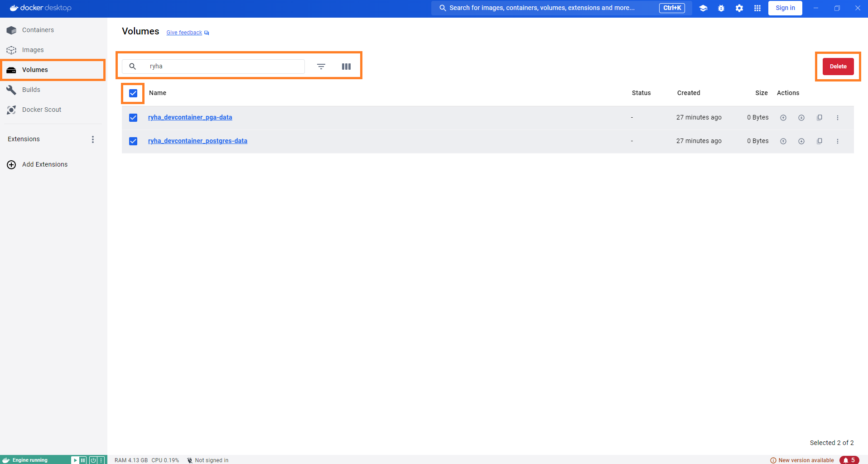The image size is (868, 464).
Task: Go to Containers in the sidebar
Action: 53,30
